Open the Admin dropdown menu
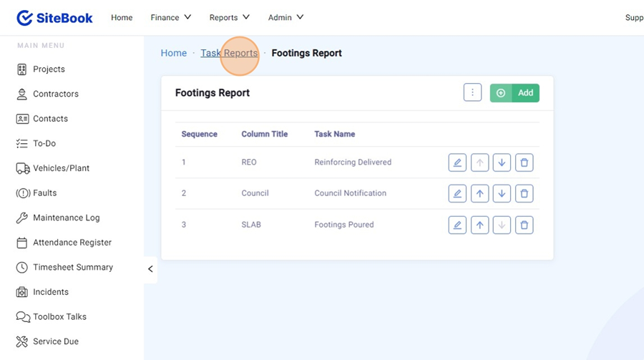 click(x=286, y=18)
